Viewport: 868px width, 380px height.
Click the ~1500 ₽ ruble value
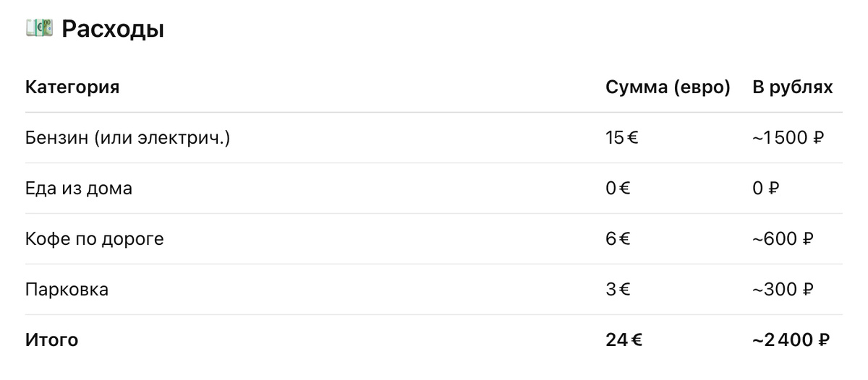click(x=788, y=137)
